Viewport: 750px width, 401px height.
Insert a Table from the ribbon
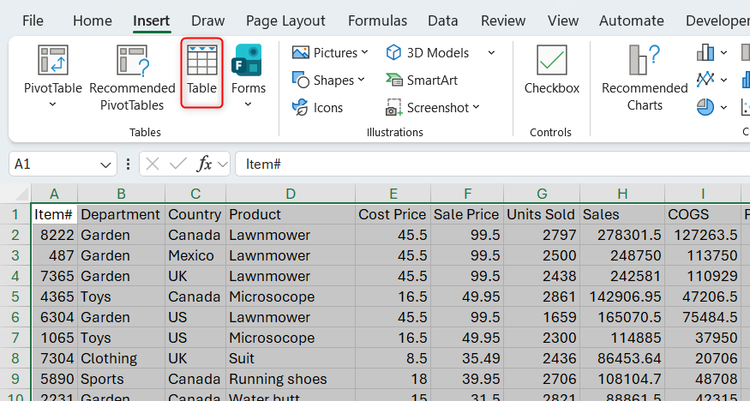201,71
